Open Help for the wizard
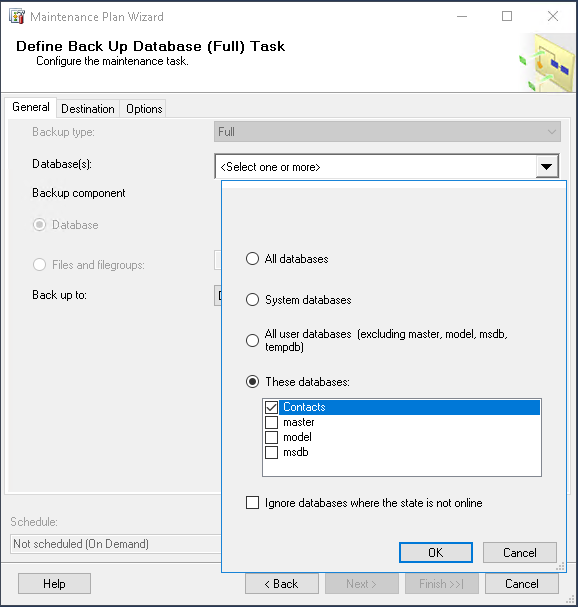 pyautogui.click(x=54, y=583)
